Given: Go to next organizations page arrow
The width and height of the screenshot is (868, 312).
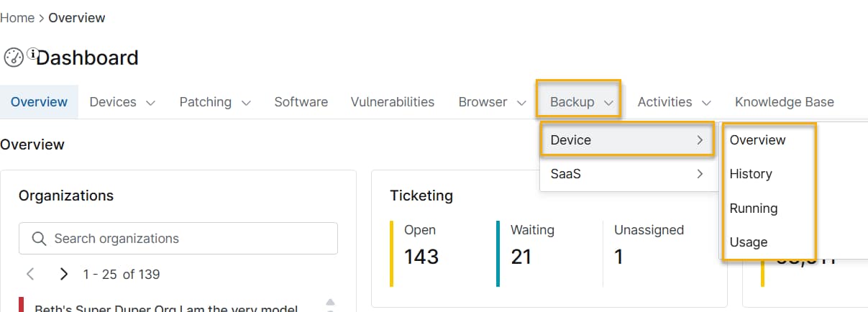Looking at the screenshot, I should pos(64,274).
